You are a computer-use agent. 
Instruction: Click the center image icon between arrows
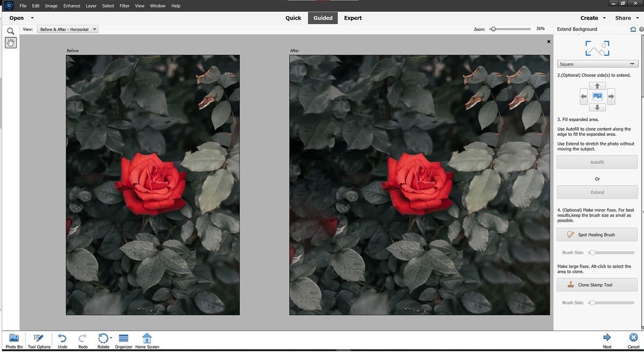pyautogui.click(x=597, y=97)
